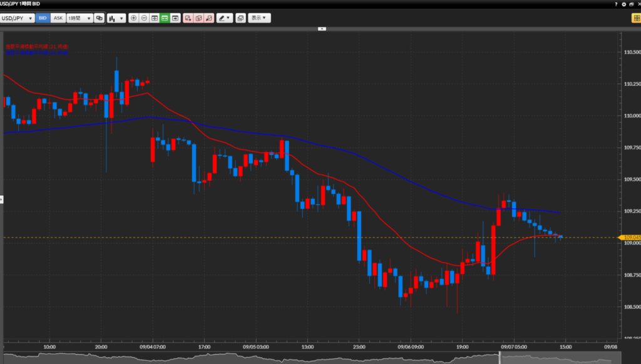The width and height of the screenshot is (641, 364).
Task: Click the yellow layout grid button
Action: point(635,18)
